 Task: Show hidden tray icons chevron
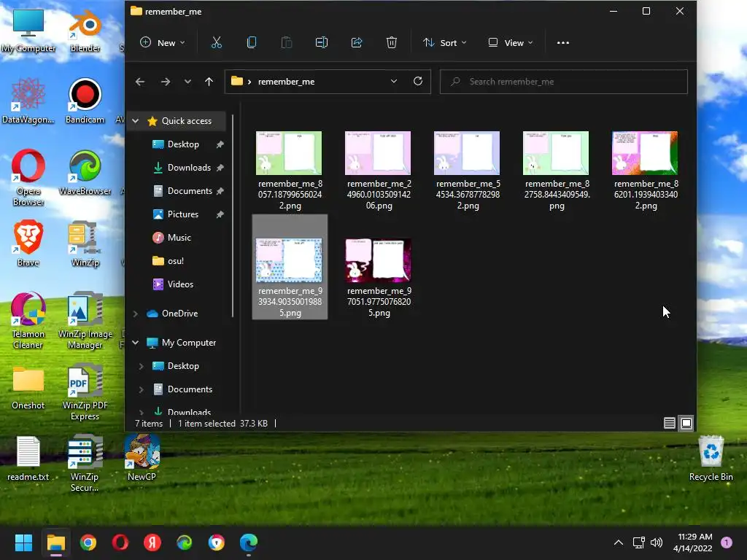pyautogui.click(x=619, y=542)
